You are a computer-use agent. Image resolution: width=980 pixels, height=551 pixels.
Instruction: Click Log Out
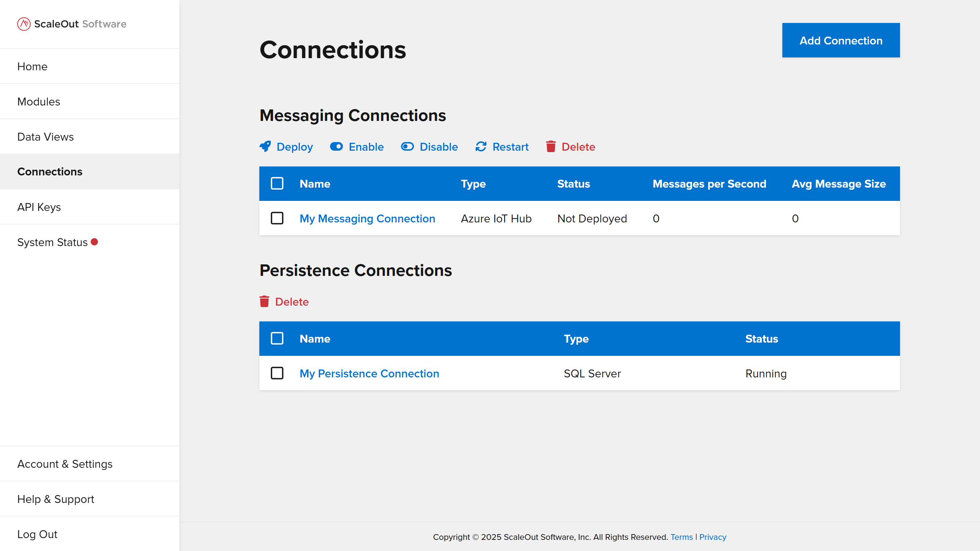(x=90, y=534)
